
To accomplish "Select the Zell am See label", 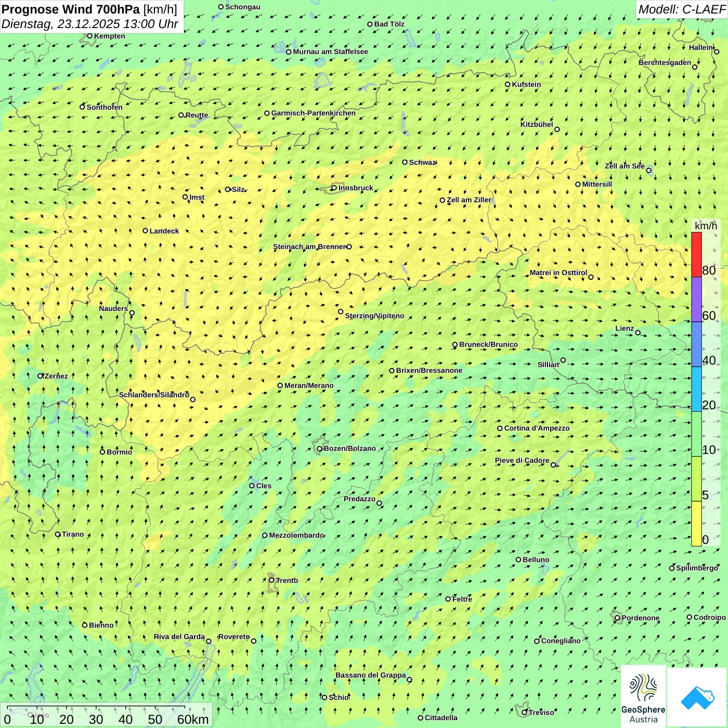I will (x=625, y=166).
